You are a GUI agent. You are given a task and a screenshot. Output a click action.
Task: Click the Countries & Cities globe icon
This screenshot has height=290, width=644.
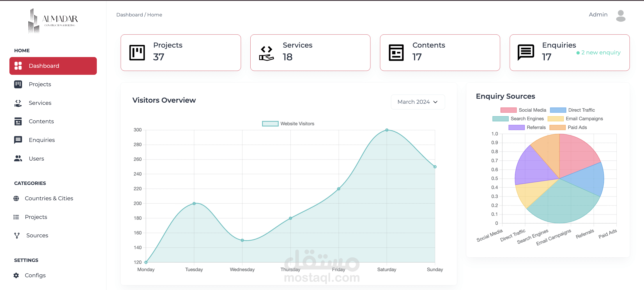[16, 198]
